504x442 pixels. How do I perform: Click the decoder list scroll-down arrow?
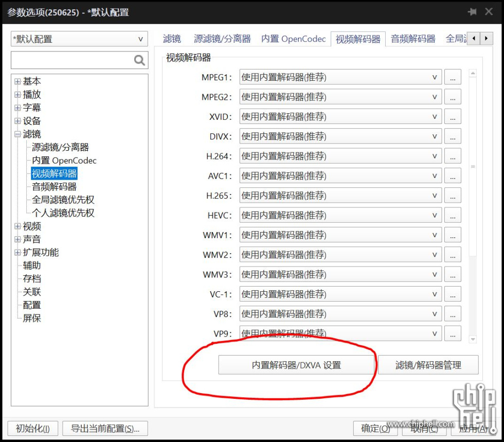click(x=473, y=339)
